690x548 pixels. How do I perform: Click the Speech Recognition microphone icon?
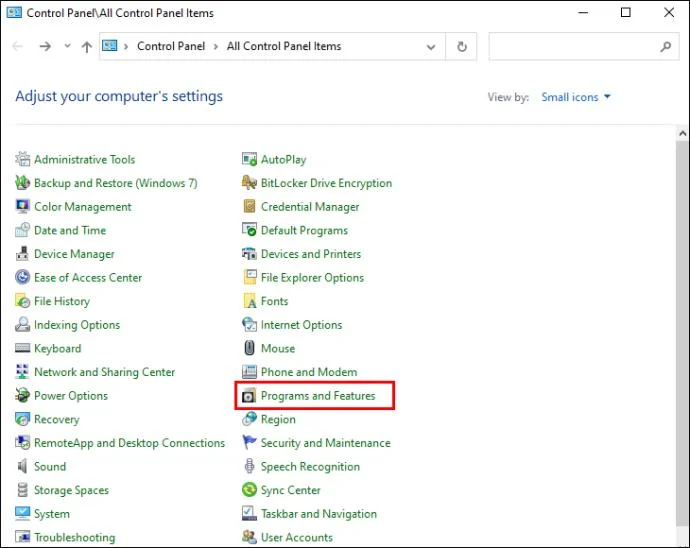(250, 466)
